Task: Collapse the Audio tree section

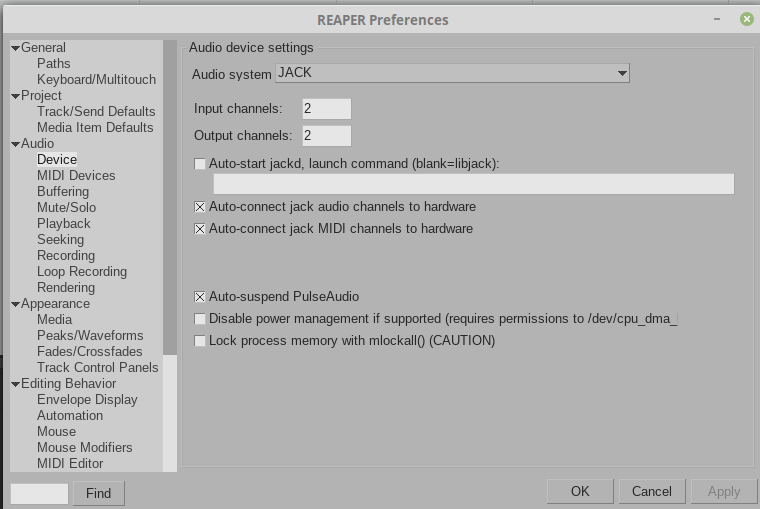Action: (15, 144)
